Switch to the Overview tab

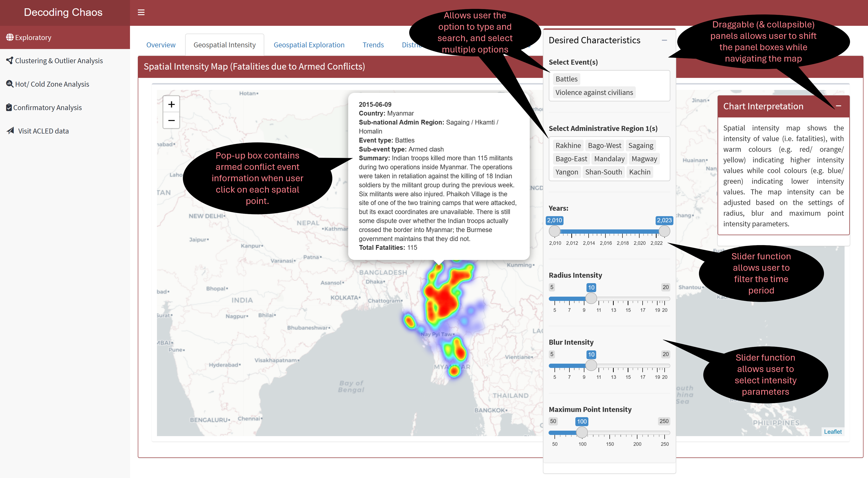pos(161,45)
